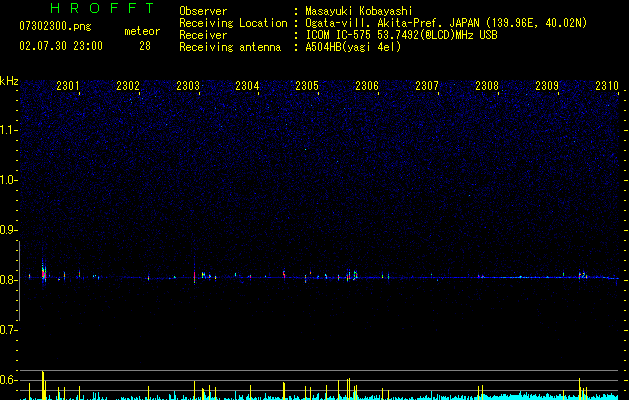Click the A504HB(yagi 4el) antenna text
Viewport: 629px width, 400px height.
(x=353, y=47)
